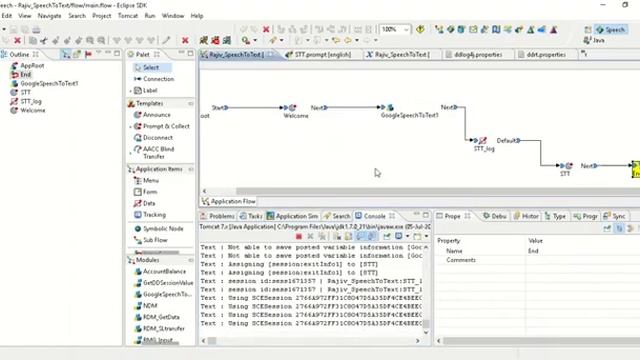Click the flow editor horizontal scrollbar
Screen dimensions: 640x360
click(x=437, y=191)
